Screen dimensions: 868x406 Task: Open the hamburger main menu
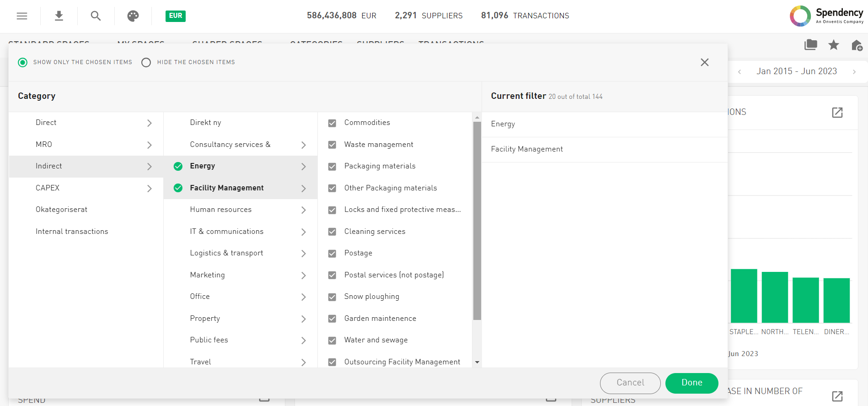22,16
